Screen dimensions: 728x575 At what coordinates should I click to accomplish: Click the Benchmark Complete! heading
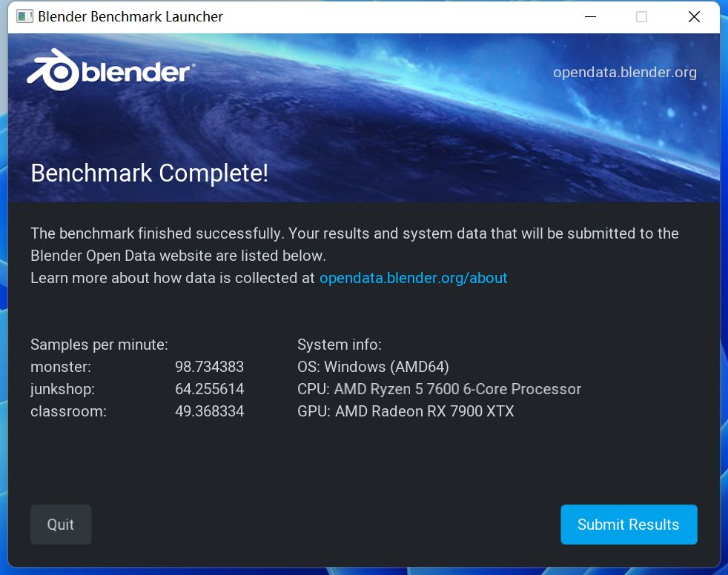coord(150,173)
